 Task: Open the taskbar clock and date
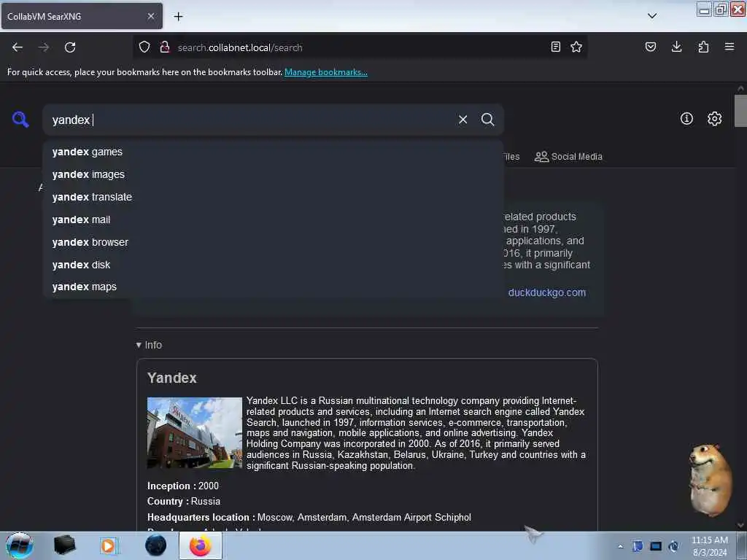click(710, 546)
